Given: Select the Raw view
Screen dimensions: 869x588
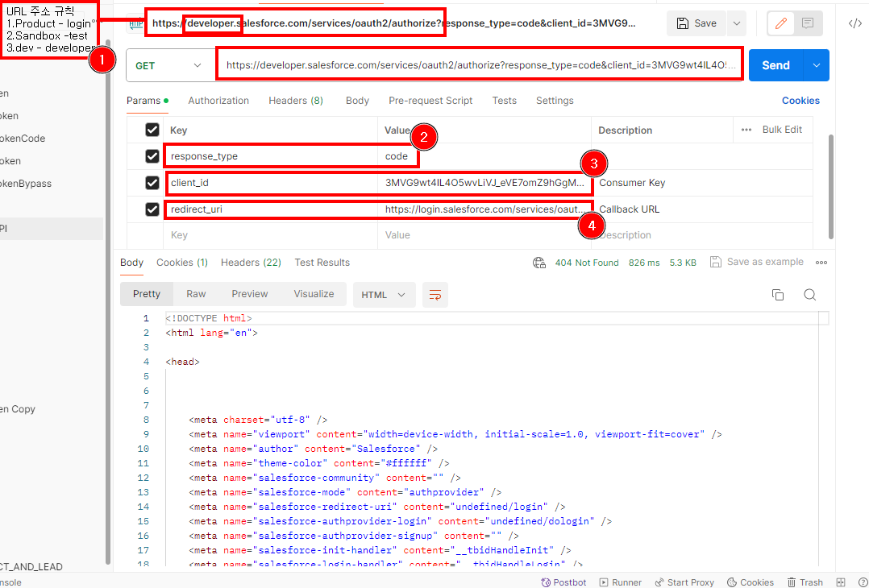Looking at the screenshot, I should click(x=196, y=294).
